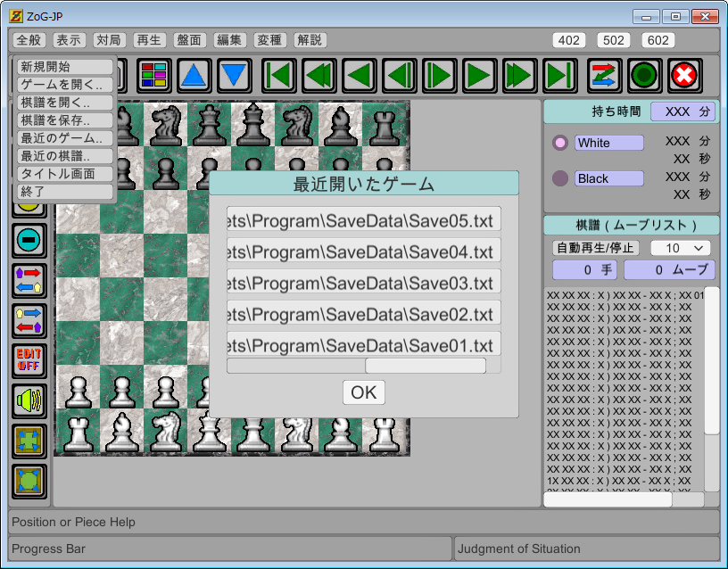Image resolution: width=728 pixels, height=569 pixels.
Task: Click the cyan circle minus icon
Action: (29, 241)
